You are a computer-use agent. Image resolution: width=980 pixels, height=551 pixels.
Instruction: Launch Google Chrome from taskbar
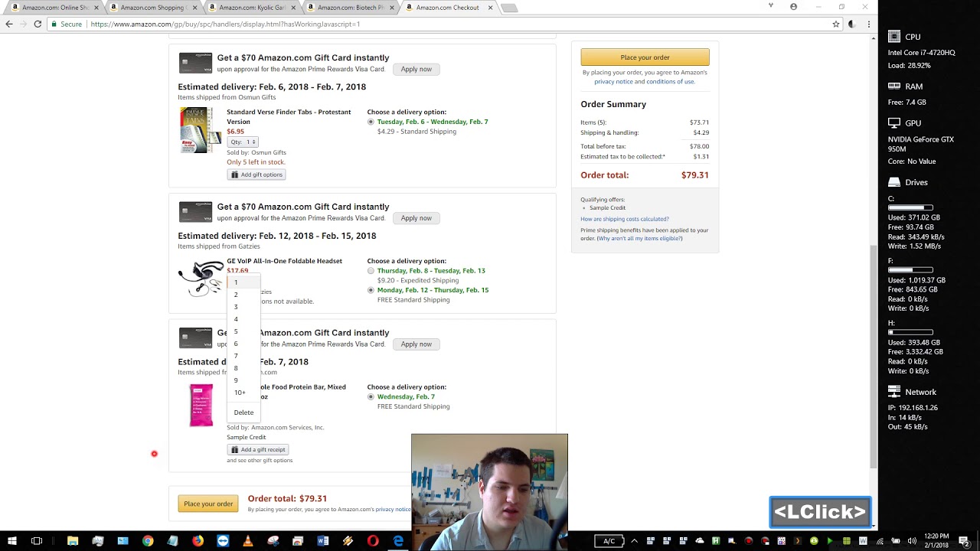(148, 541)
